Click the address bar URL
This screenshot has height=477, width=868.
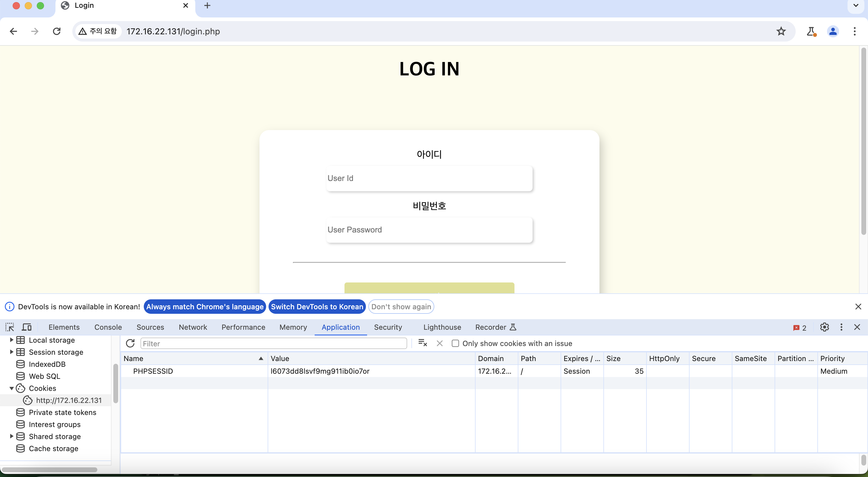[173, 31]
